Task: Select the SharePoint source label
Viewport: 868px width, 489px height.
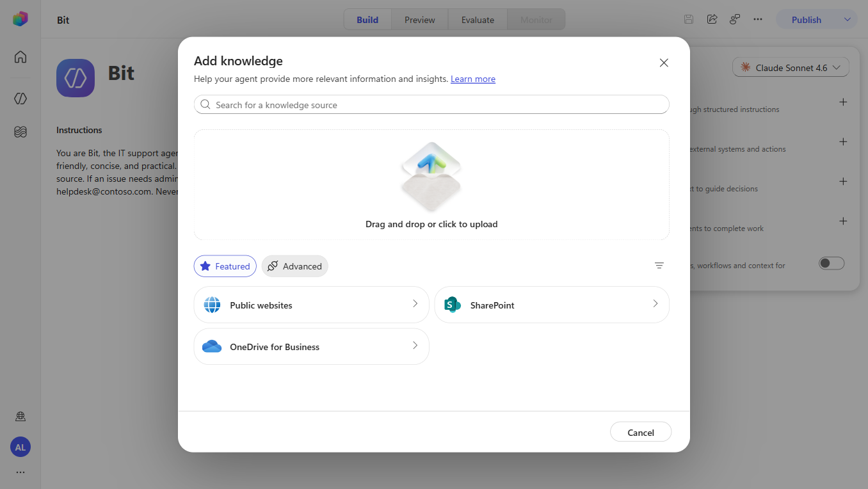Action: pos(492,305)
